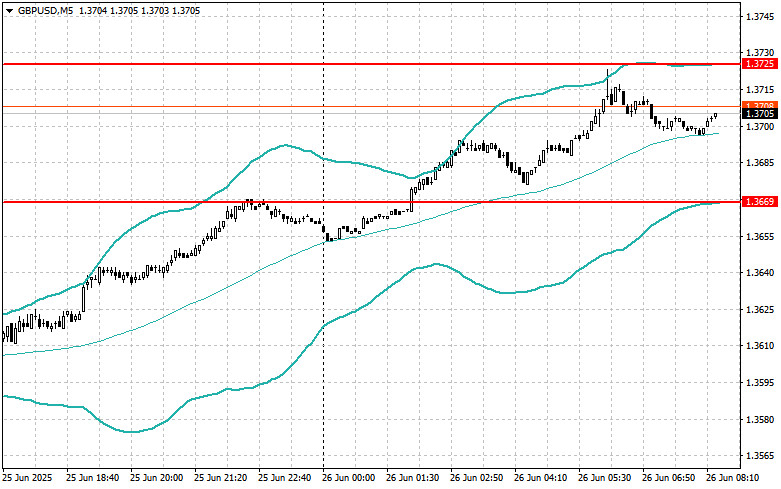Select the red 1.3669 price level label

[760, 202]
